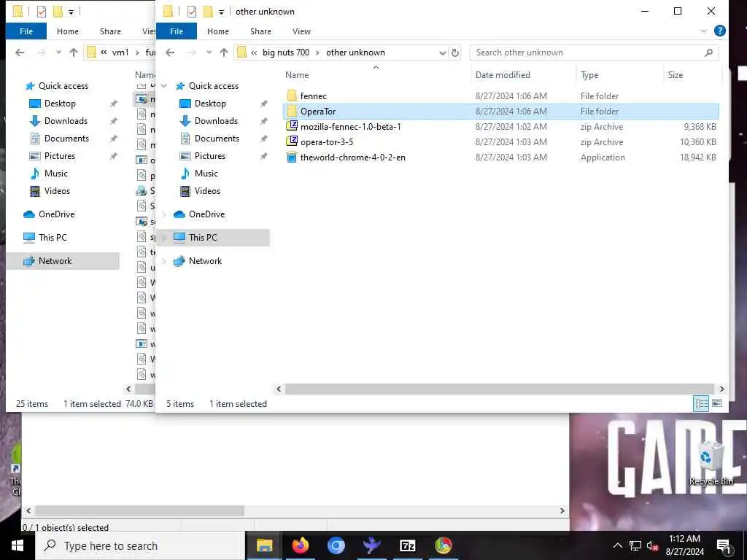Image resolution: width=747 pixels, height=560 pixels.
Task: Click Back arrow in other unknown window
Action: click(170, 52)
